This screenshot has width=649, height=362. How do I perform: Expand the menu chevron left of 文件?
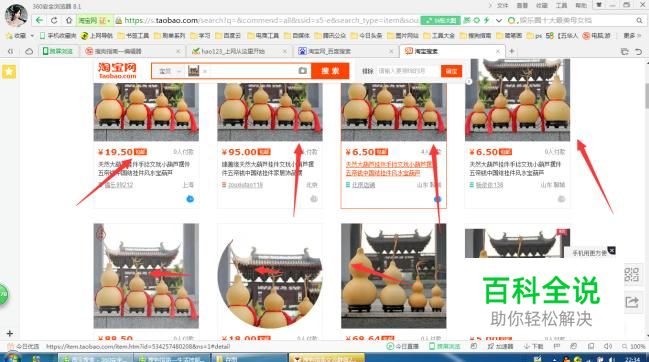pyautogui.click(x=490, y=5)
